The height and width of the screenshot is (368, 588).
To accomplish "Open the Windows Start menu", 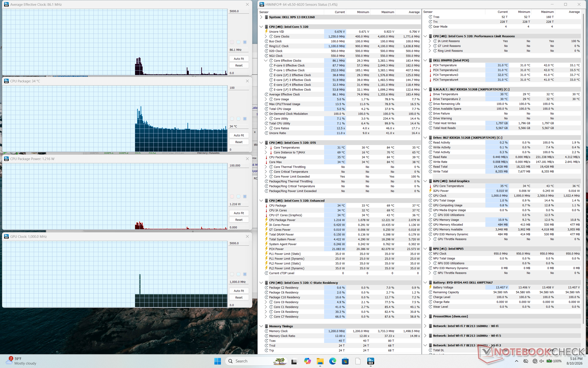I will 218,361.
